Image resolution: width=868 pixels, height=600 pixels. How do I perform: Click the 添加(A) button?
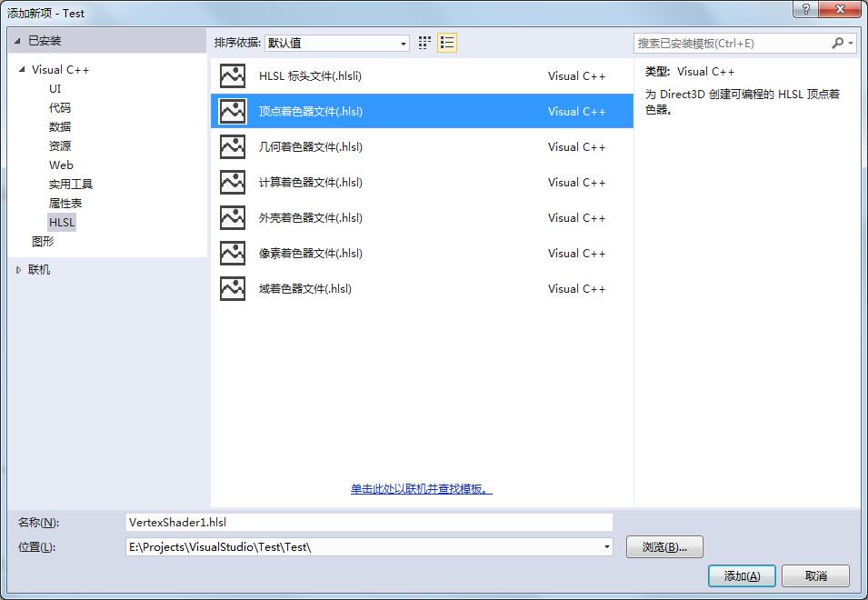point(742,576)
